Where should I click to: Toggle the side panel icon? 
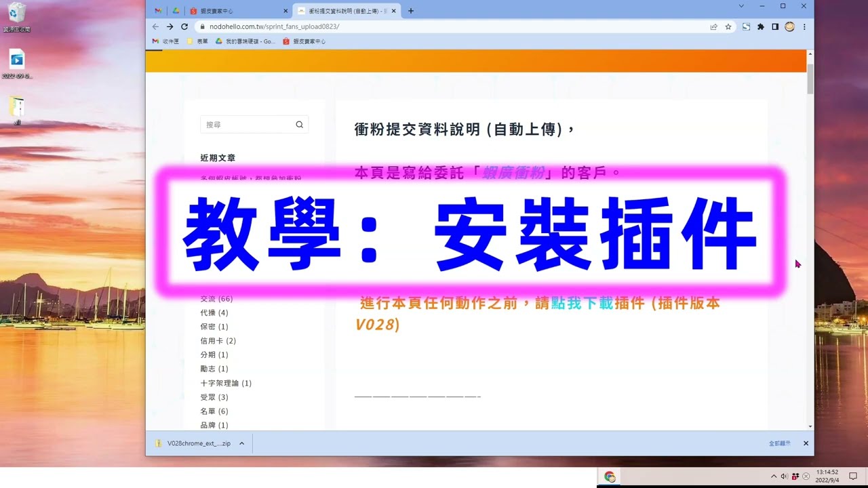click(x=774, y=27)
